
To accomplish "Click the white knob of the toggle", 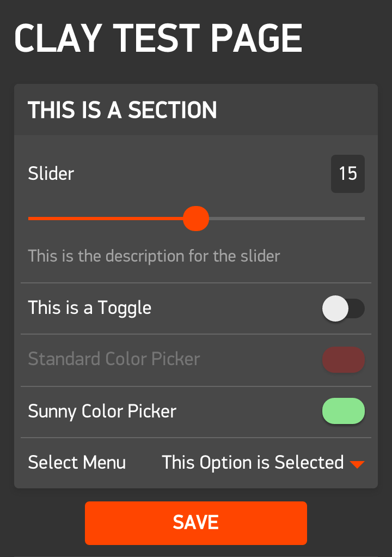I will [x=335, y=308].
